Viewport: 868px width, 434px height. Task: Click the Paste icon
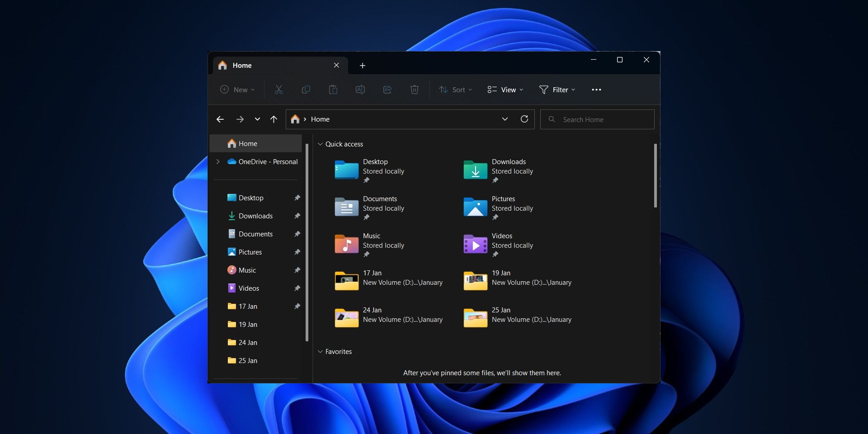point(333,90)
